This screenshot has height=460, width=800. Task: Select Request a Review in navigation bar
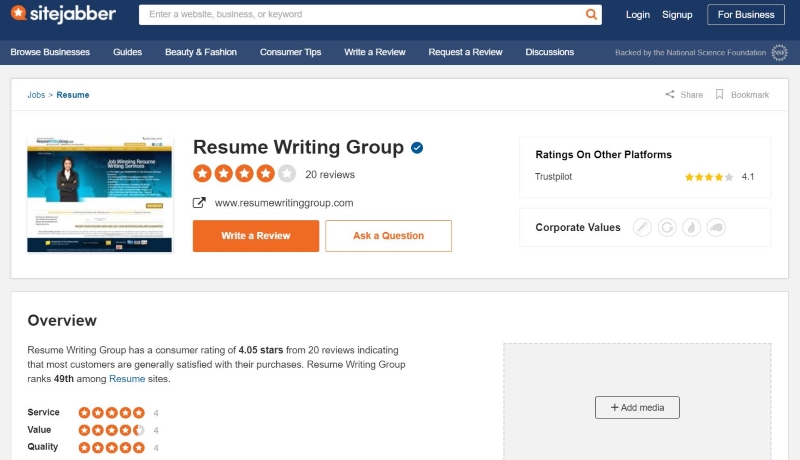click(465, 52)
